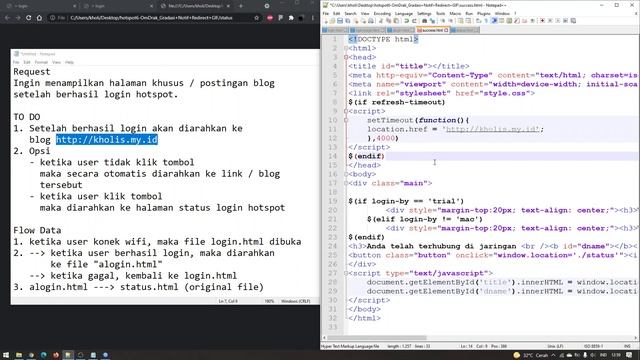The height and width of the screenshot is (360, 640).
Task: Click 'Request' heading in Notepad
Action: 31,71
